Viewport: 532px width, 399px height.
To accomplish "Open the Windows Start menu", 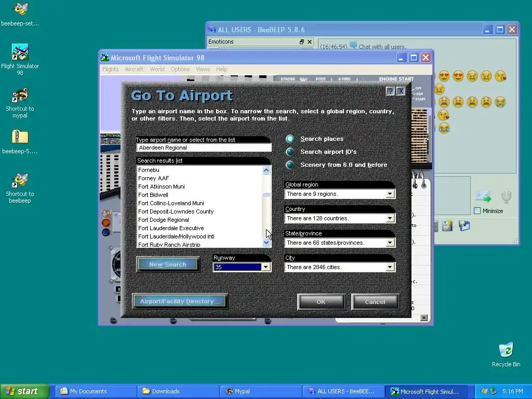I will click(24, 391).
